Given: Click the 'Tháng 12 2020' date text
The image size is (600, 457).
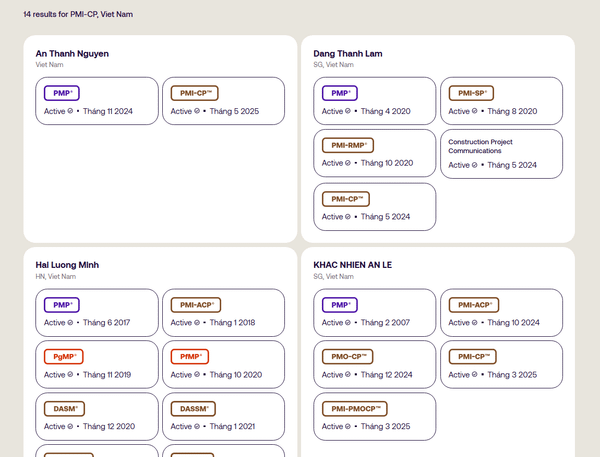Looking at the screenshot, I should click(x=109, y=426).
